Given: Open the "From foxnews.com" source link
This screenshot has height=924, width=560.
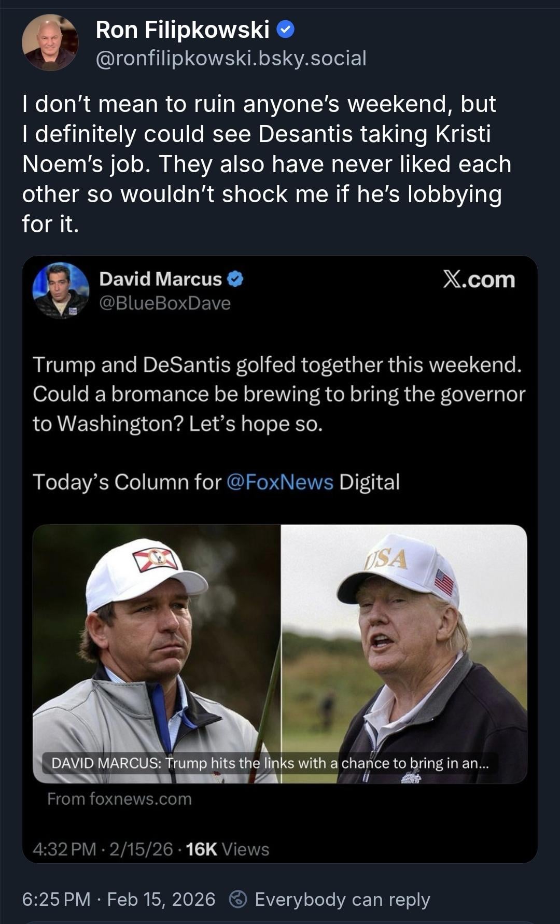Looking at the screenshot, I should 119,799.
